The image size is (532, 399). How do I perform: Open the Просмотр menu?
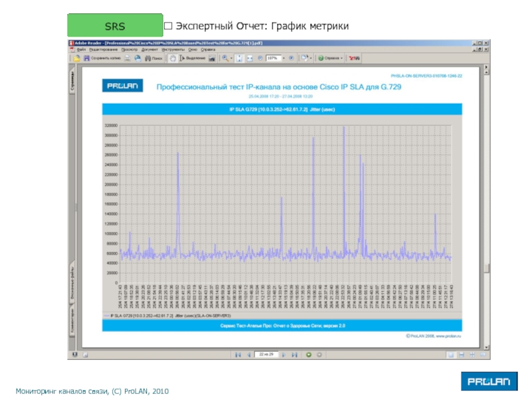coord(129,49)
